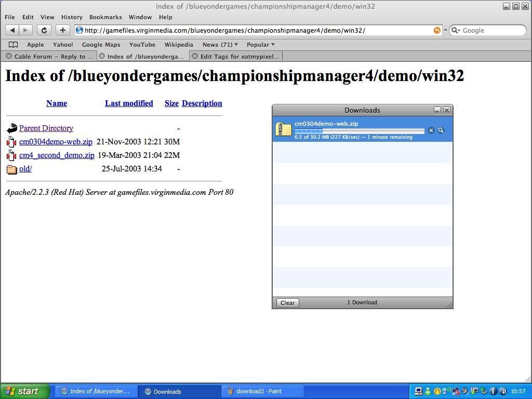Image resolution: width=532 pixels, height=399 pixels.
Task: Close the Cable Forum tab
Action: pos(9,56)
